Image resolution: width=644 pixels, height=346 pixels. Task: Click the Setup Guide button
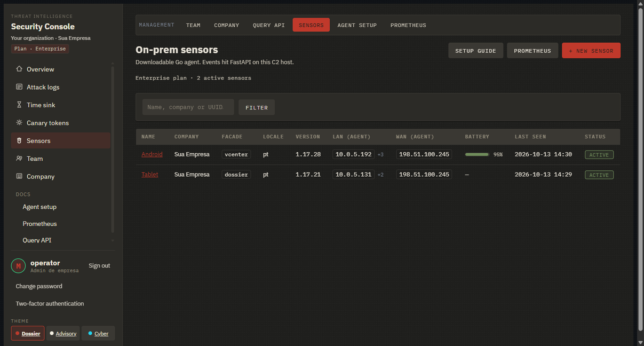475,51
